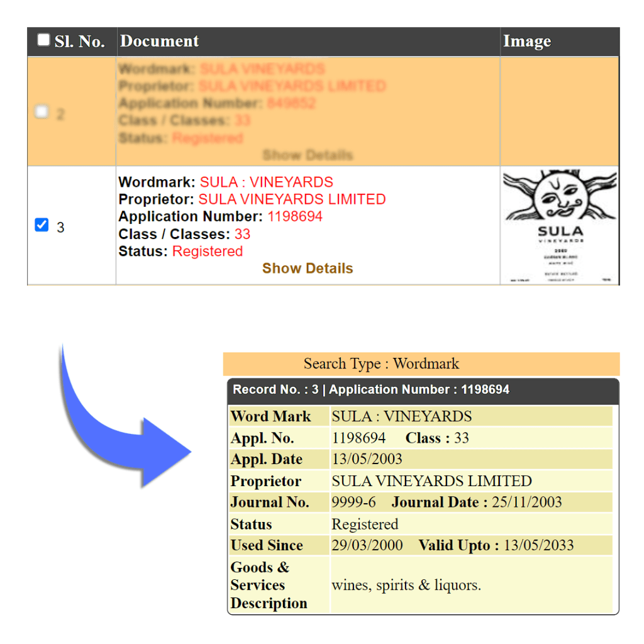The image size is (644, 644).
Task: Click the Document column header
Action: 159,42
